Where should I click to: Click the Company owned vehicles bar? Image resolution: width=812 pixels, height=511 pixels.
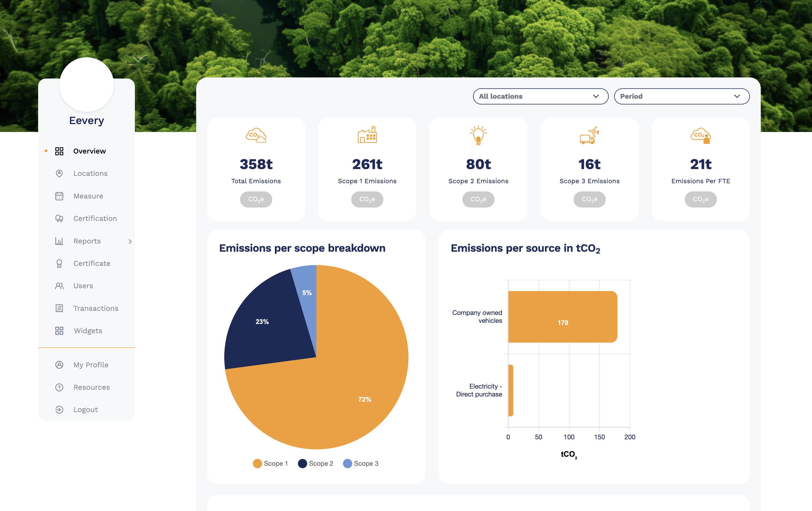[562, 317]
